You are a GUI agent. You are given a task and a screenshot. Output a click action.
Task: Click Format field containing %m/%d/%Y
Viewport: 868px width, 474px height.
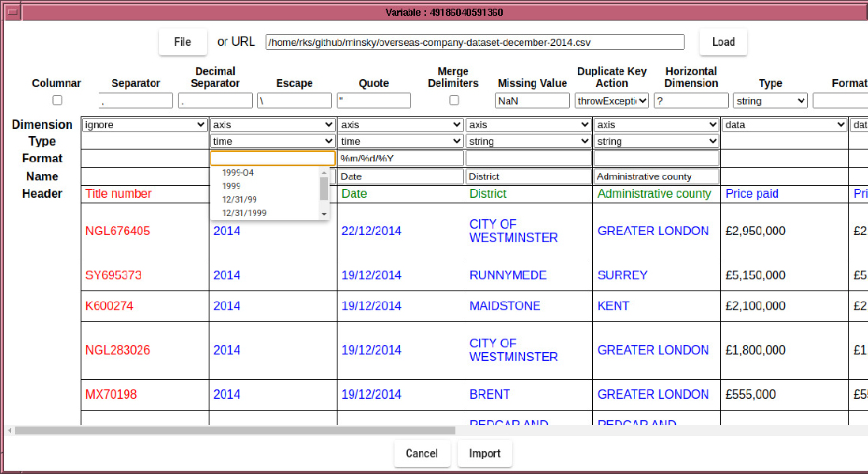click(x=401, y=158)
